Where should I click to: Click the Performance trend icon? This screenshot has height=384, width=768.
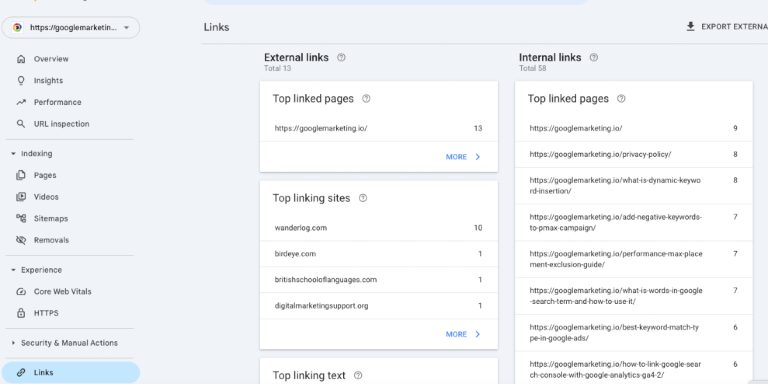(x=21, y=102)
